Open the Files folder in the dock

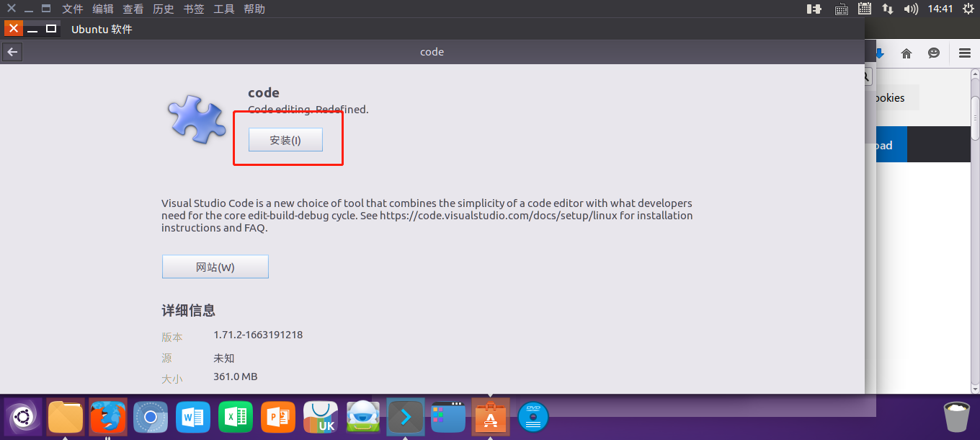66,417
